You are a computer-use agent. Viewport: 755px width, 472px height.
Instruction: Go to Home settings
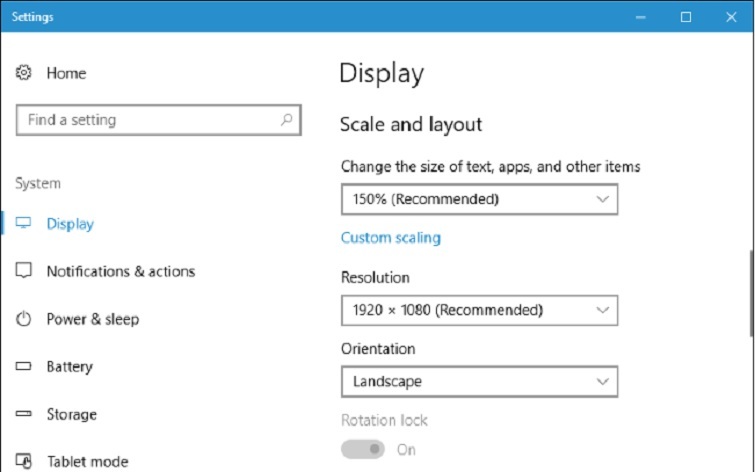[66, 73]
